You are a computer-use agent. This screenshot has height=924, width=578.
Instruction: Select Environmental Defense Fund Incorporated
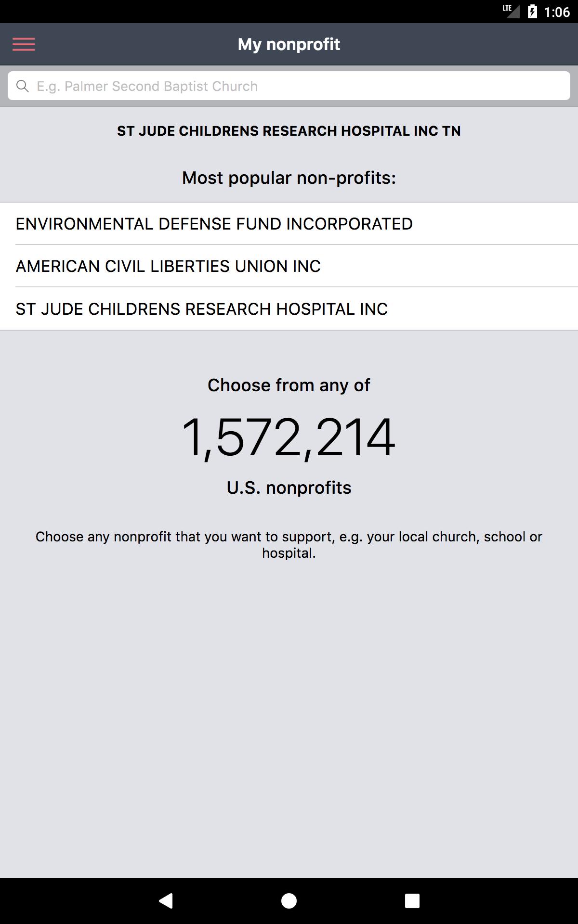[214, 224]
